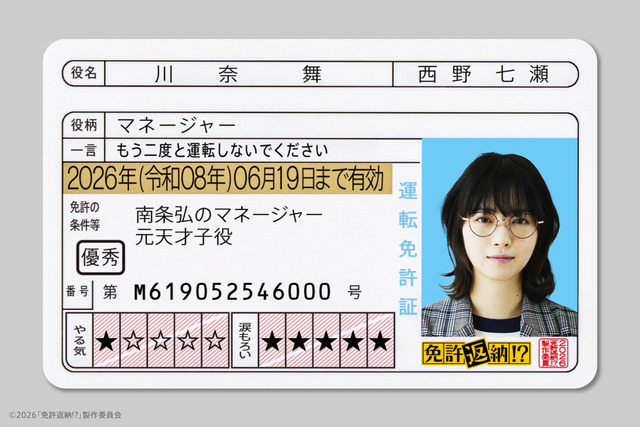Click the license number M619052546000
The width and height of the screenshot is (640, 427).
point(232,292)
